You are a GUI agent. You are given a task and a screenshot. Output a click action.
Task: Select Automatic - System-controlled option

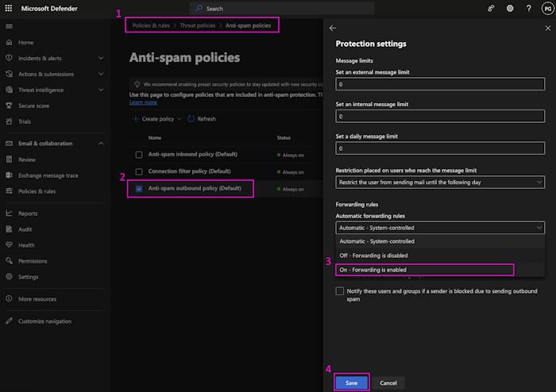440,241
